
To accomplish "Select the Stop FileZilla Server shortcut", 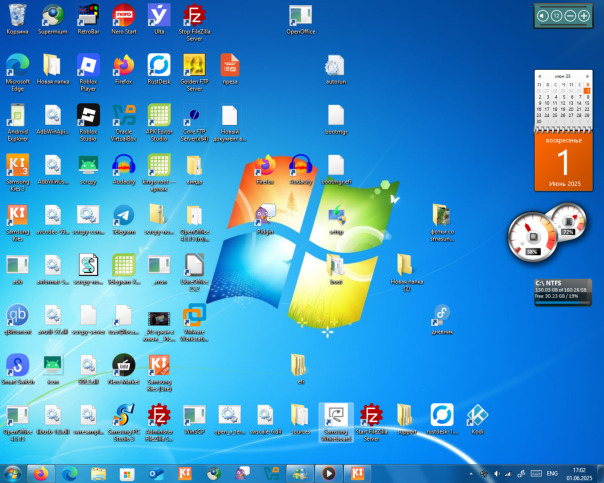I will 194,17.
